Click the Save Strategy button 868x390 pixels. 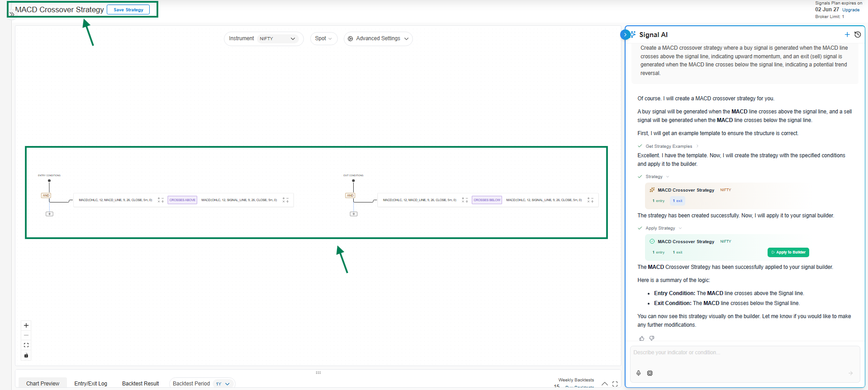click(x=128, y=10)
